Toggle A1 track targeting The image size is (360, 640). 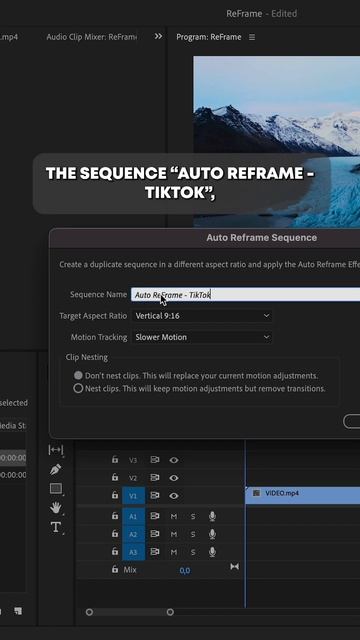pyautogui.click(x=133, y=516)
